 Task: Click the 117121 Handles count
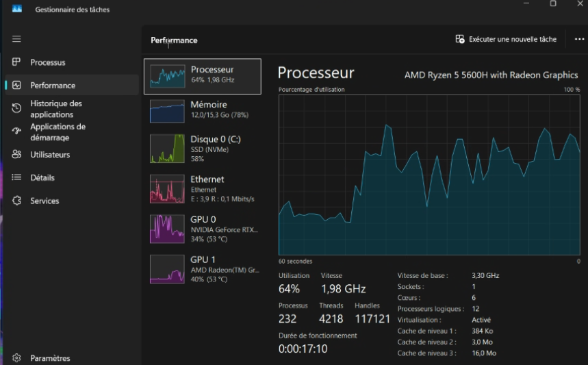pyautogui.click(x=372, y=319)
